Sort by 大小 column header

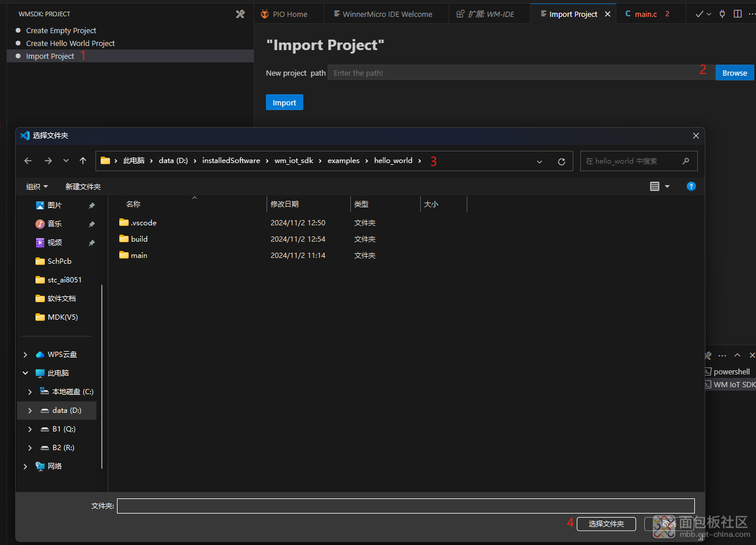[x=431, y=204]
